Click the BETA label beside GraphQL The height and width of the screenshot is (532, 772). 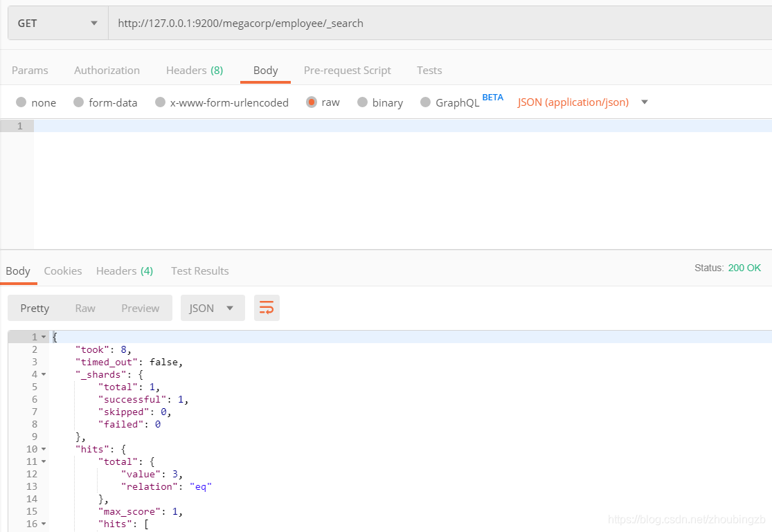(493, 97)
